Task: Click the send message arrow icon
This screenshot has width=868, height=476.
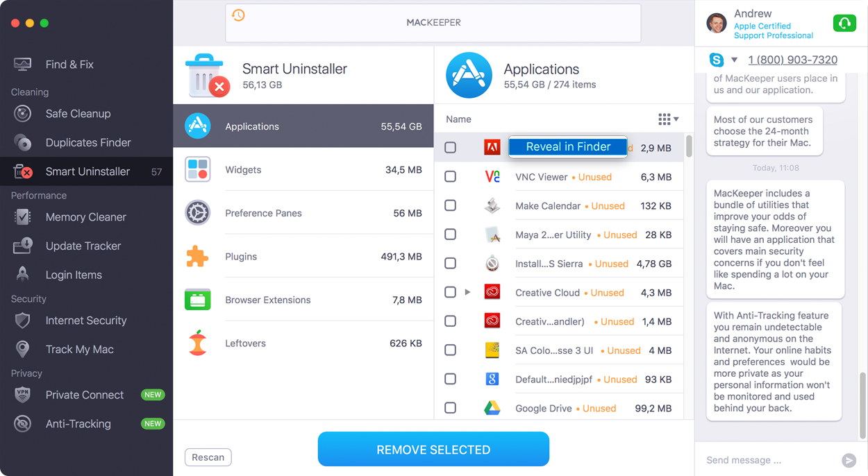Action: (849, 460)
